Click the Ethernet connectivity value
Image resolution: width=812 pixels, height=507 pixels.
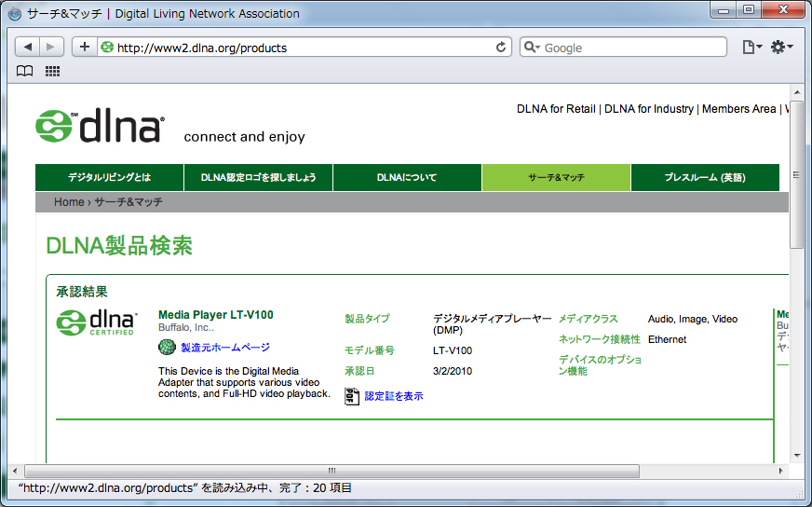(x=667, y=339)
